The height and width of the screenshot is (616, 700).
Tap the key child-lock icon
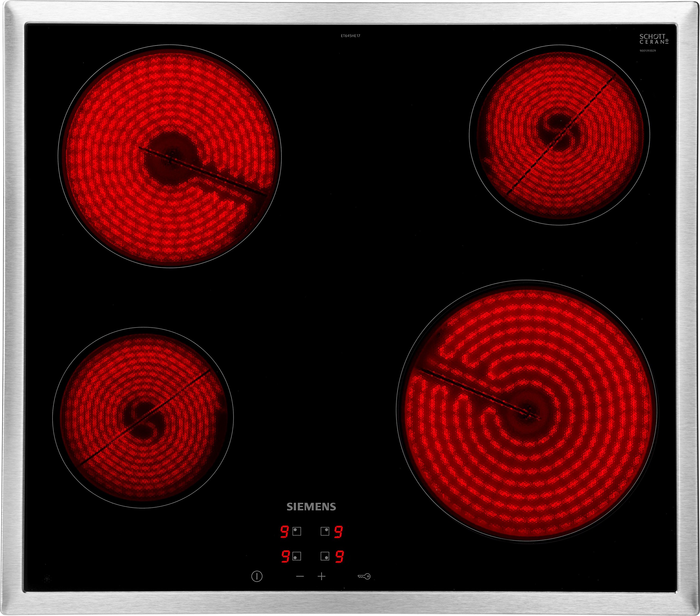click(364, 576)
